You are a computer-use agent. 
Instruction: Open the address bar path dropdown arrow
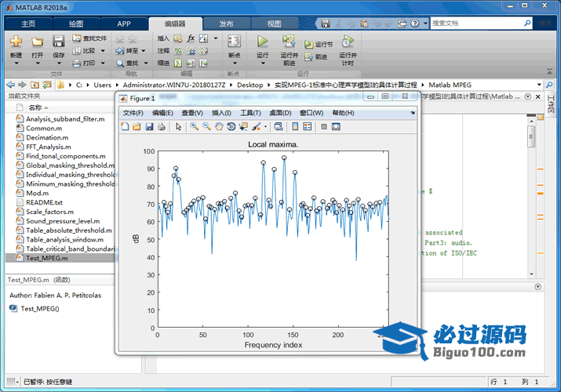tap(539, 85)
